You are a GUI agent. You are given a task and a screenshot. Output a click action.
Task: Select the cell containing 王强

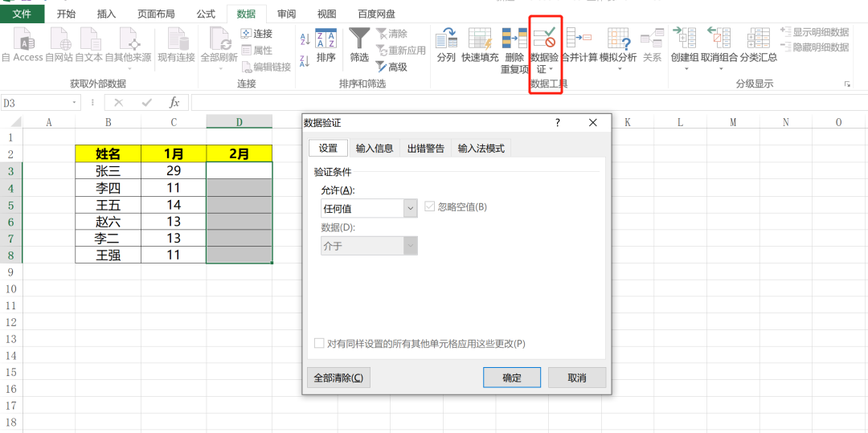pyautogui.click(x=108, y=255)
